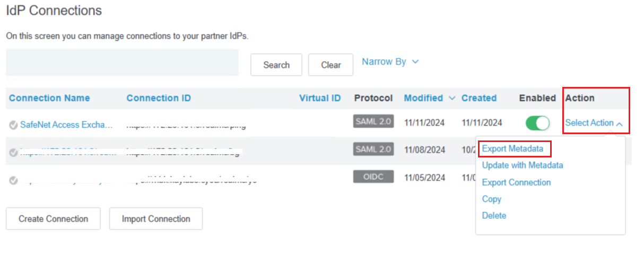Collapse the Select Action dropdown
Screen dimensions: 644x256
[594, 123]
